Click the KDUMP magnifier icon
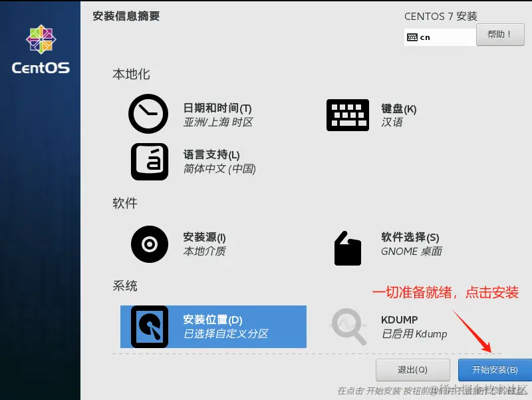 pos(348,327)
